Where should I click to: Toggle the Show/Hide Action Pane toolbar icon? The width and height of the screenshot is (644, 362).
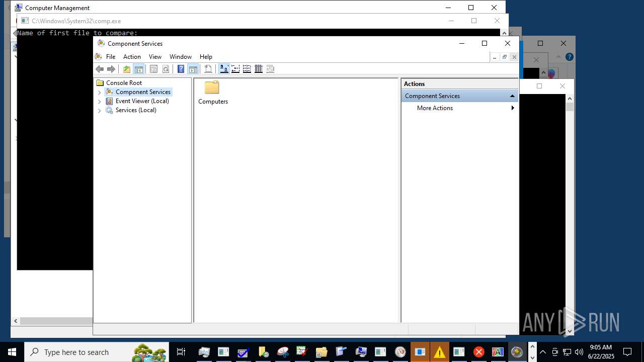point(193,69)
